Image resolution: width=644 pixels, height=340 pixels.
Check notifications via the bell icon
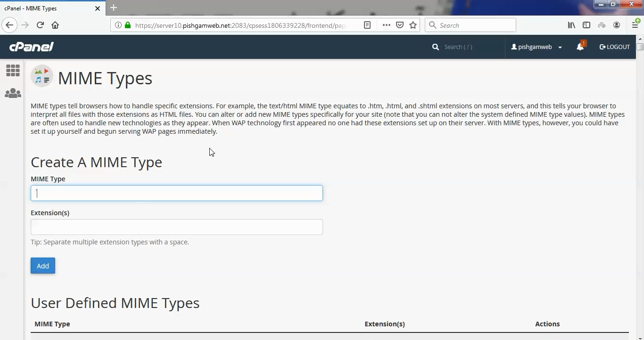coord(580,47)
